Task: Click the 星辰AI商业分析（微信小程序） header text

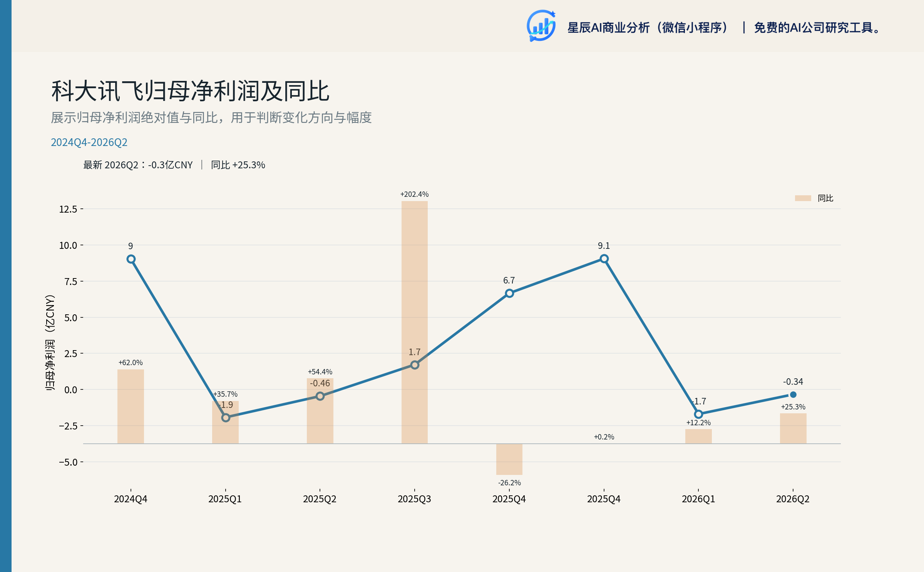Action: (x=648, y=28)
